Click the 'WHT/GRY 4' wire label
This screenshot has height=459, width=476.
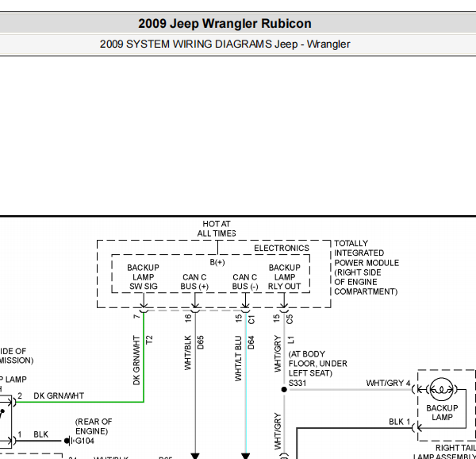pos(388,383)
